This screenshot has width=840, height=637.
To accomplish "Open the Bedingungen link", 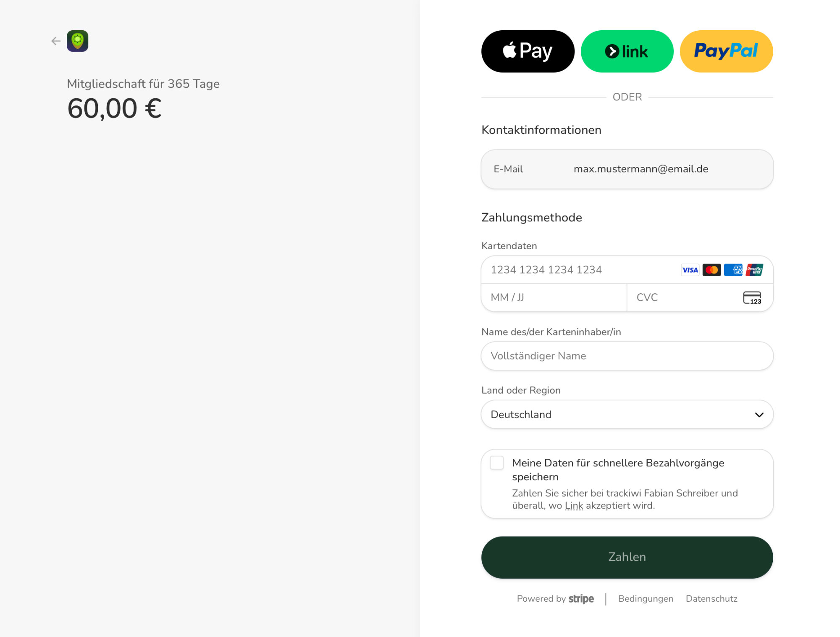I will 646,599.
